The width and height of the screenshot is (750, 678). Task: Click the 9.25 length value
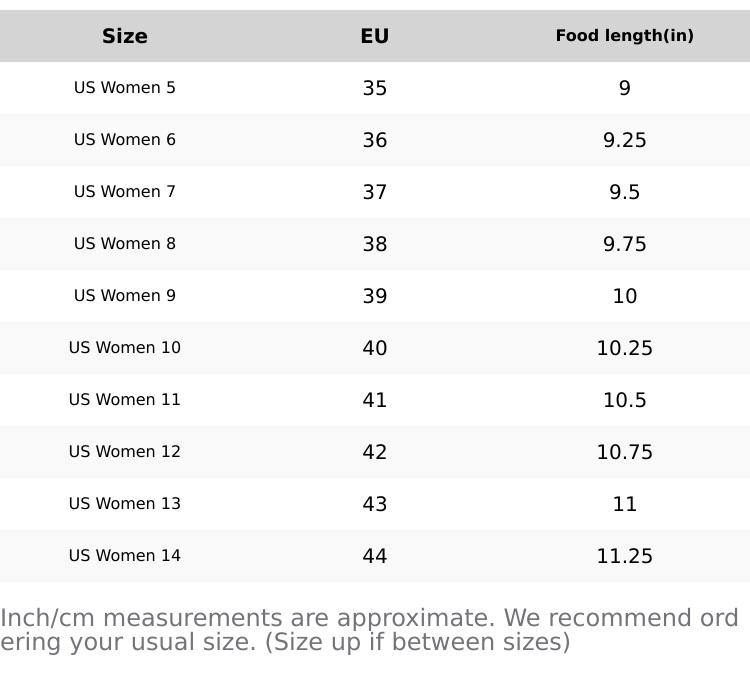[x=624, y=140]
